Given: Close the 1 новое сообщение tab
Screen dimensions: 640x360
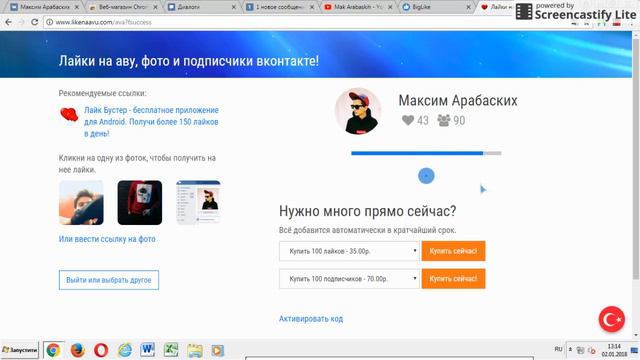Looking at the screenshot, I should 312,7.
